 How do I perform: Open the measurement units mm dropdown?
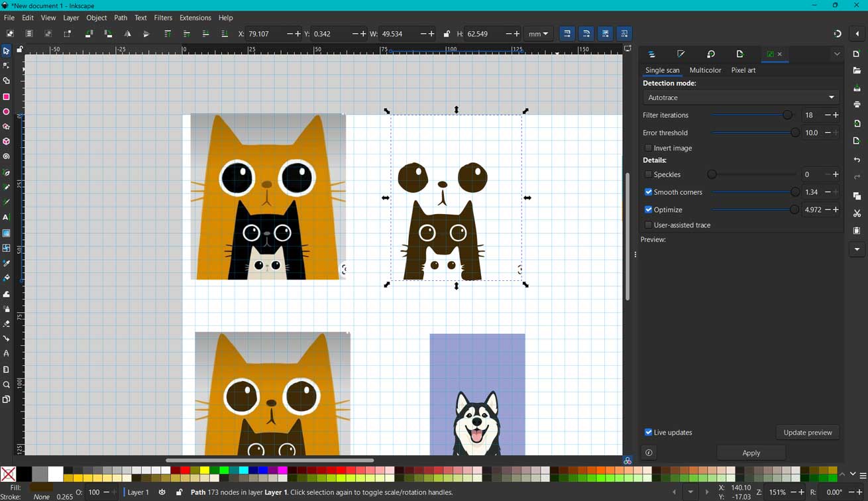click(539, 33)
